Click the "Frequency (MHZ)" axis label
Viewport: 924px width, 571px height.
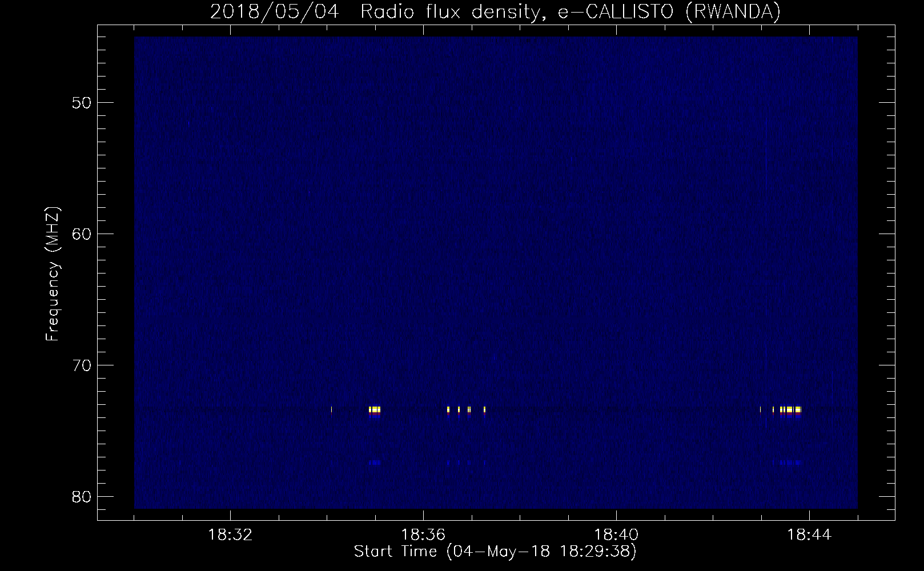53,274
